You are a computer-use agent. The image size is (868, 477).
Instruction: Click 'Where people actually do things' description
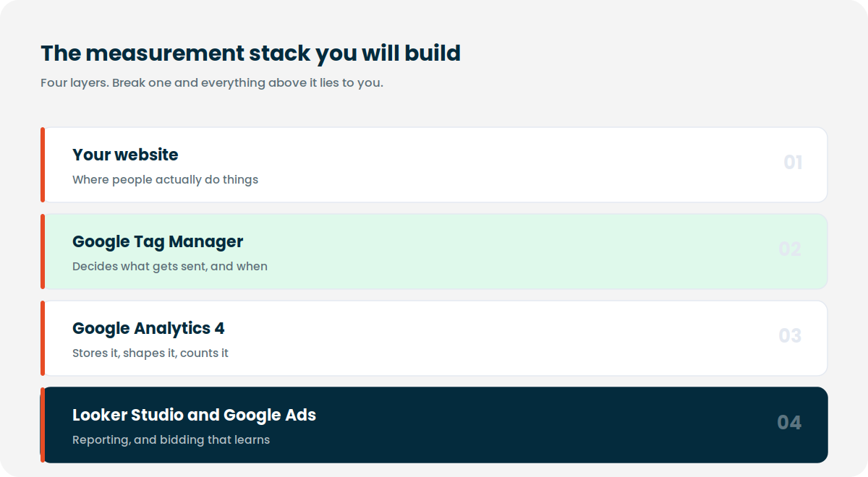(165, 179)
